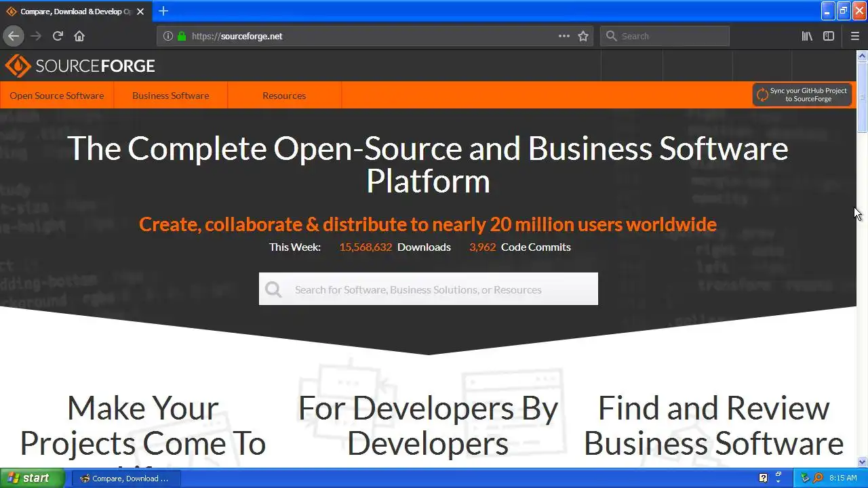Click the browser forward arrow

(x=36, y=36)
